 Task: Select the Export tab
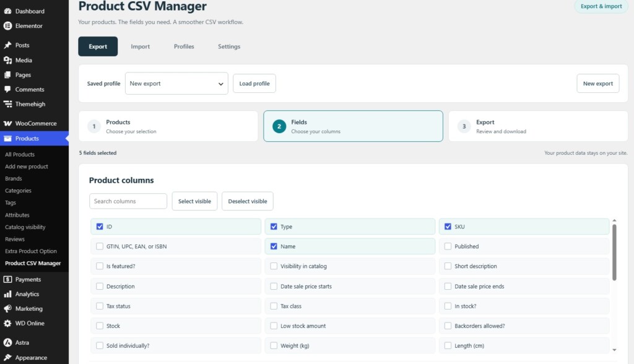(x=98, y=46)
